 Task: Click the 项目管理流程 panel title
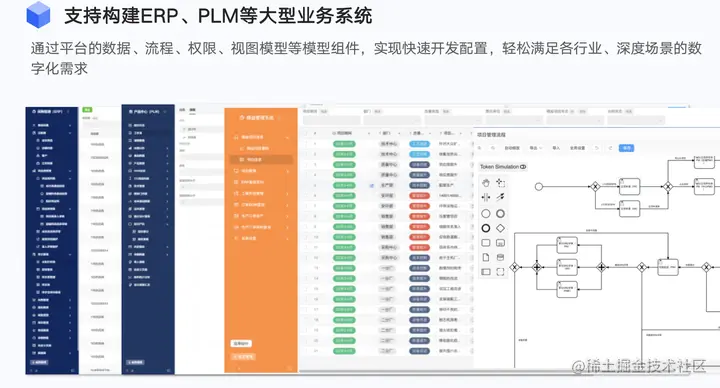[491, 135]
